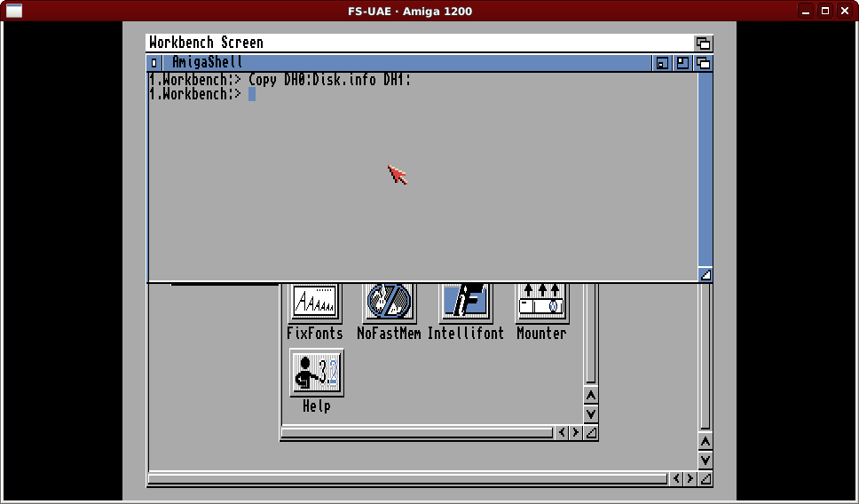Image resolution: width=859 pixels, height=504 pixels.
Task: Click the outer rear window's left arrow
Action: tap(676, 479)
